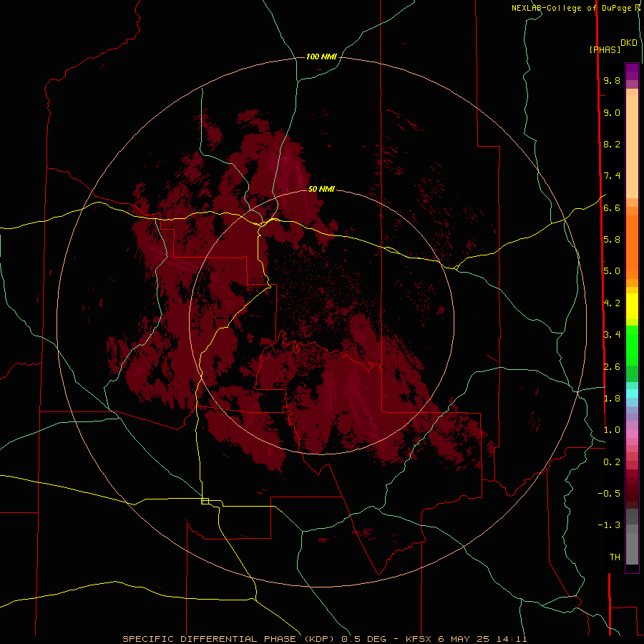Click the 3.4 value on the color scale
The image size is (644, 644).
click(x=612, y=335)
